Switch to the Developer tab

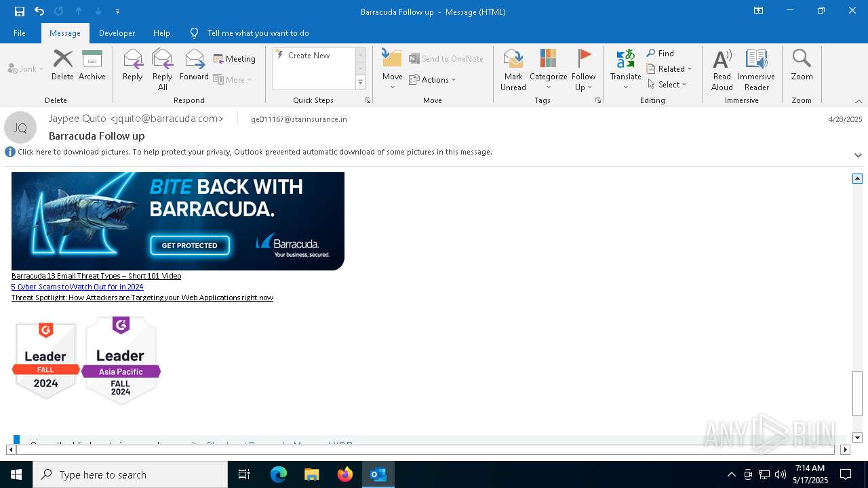click(x=117, y=33)
